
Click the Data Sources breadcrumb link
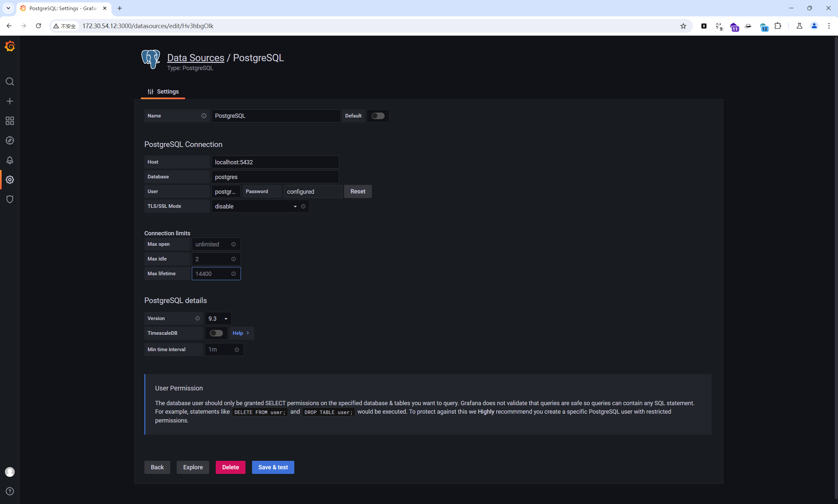[x=196, y=58]
